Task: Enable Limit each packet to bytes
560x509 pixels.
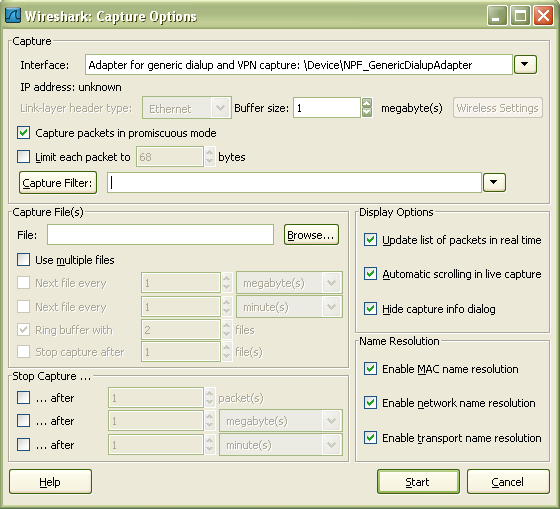Action: click(24, 156)
